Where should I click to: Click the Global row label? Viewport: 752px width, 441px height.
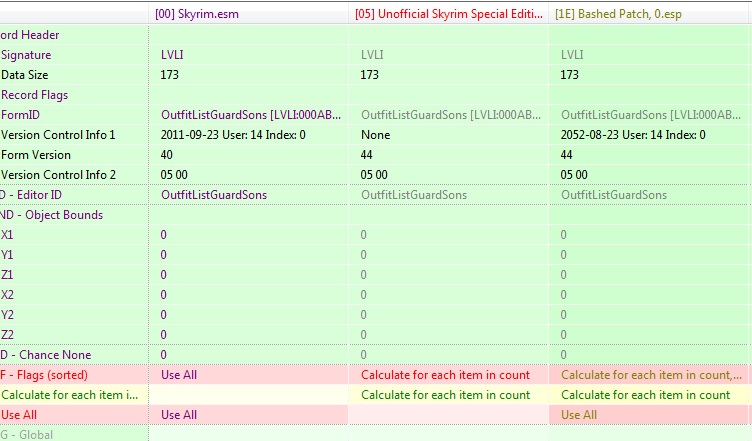[x=26, y=435]
